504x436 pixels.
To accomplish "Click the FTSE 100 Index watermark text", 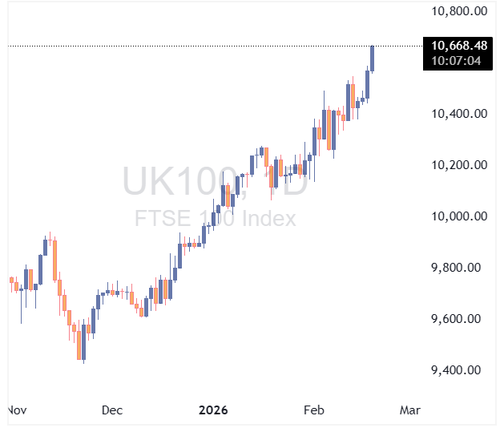I will pos(214,219).
